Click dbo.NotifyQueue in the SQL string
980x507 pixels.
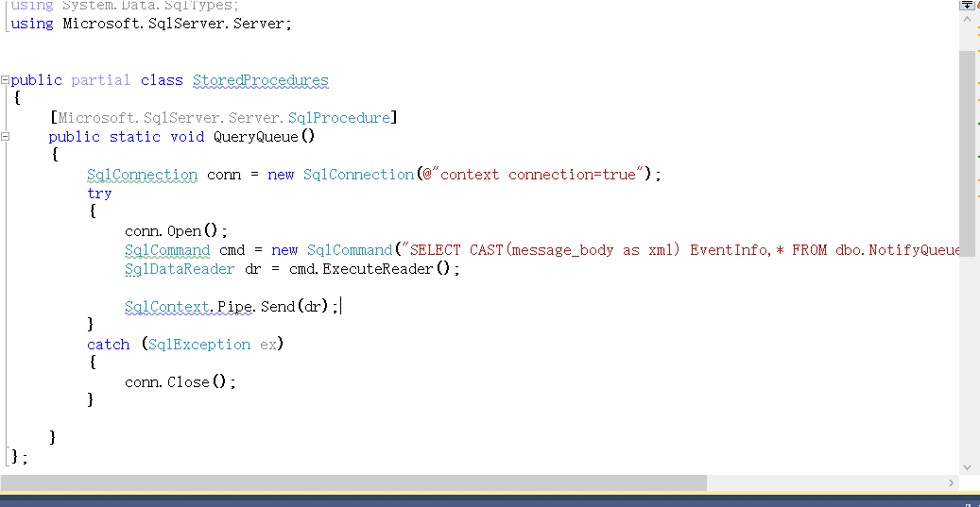897,250
